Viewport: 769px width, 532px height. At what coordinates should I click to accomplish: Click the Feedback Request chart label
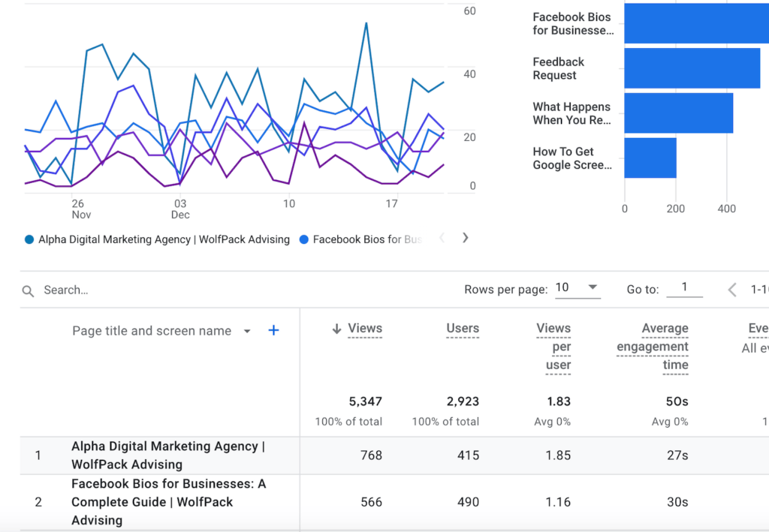pos(558,68)
